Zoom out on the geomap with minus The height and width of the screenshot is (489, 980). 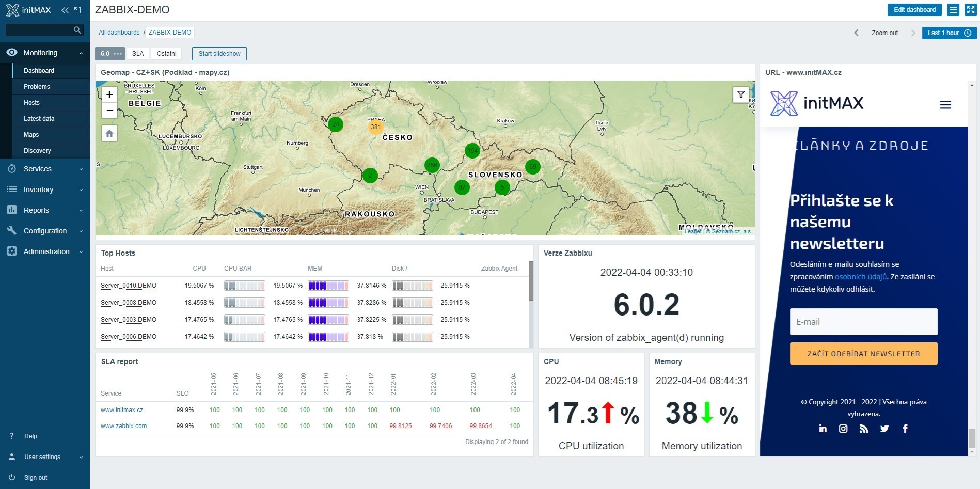109,110
